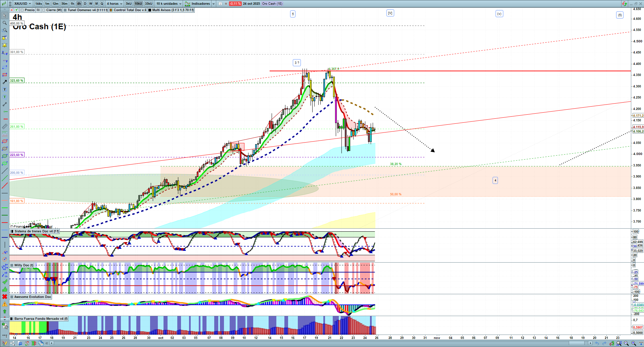Select the black arrow drawing tool
This screenshot has height=347, width=644.
pos(4,82)
